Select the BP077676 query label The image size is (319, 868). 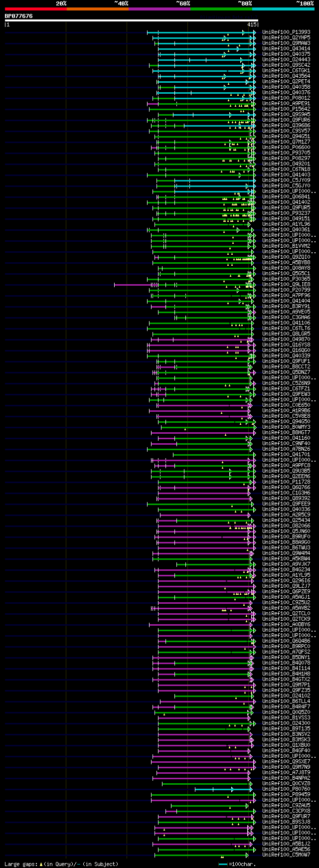(19, 16)
